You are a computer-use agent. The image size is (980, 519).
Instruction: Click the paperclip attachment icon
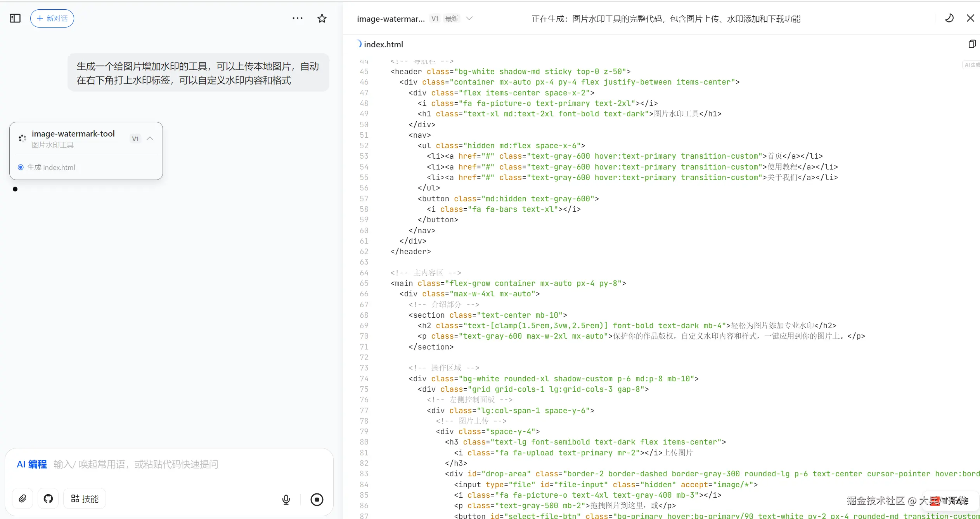click(23, 498)
